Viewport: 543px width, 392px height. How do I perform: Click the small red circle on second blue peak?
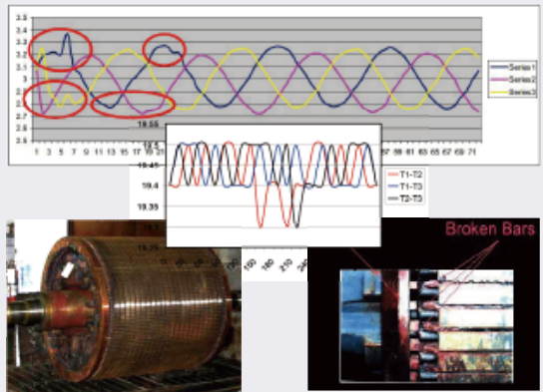point(164,50)
